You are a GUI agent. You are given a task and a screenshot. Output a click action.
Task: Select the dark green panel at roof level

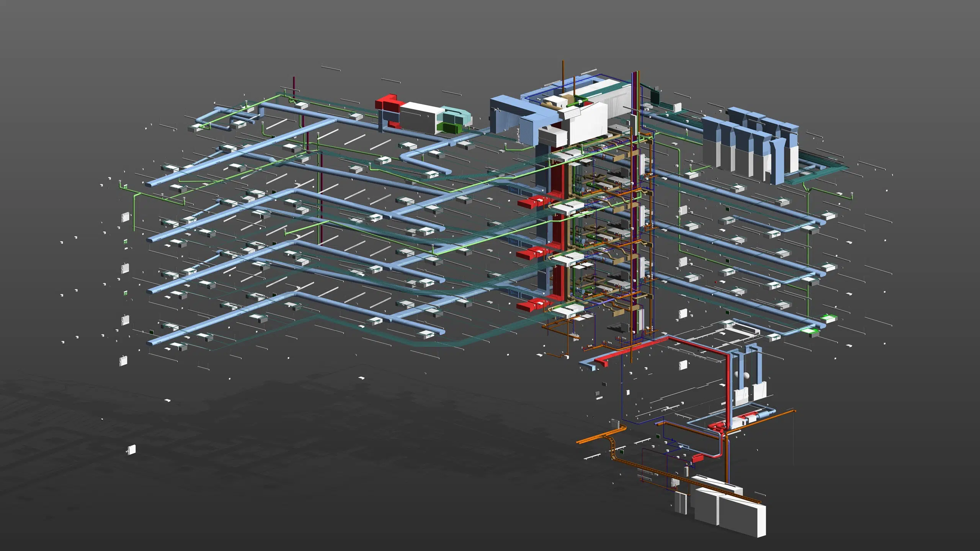pos(655,97)
